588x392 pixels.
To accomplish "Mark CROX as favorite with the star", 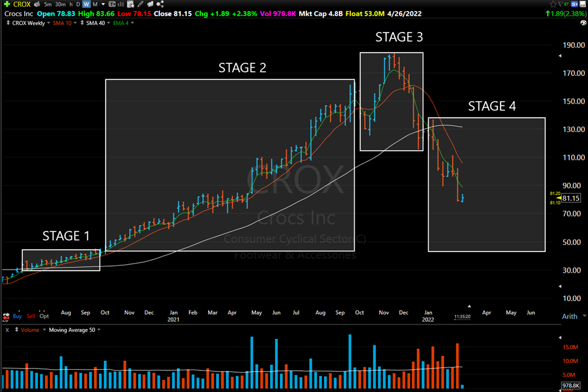I will pos(553,4).
